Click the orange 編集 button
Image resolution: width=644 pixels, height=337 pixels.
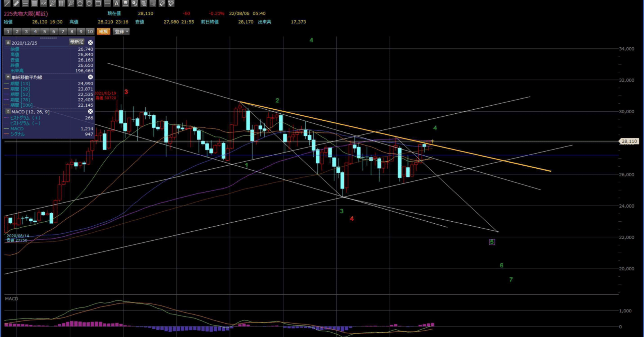click(103, 32)
